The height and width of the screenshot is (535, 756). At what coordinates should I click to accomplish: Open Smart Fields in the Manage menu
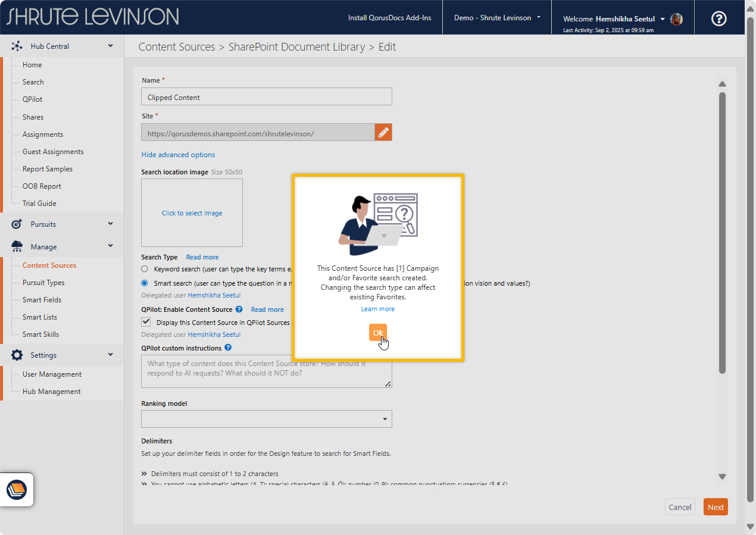pyautogui.click(x=42, y=300)
